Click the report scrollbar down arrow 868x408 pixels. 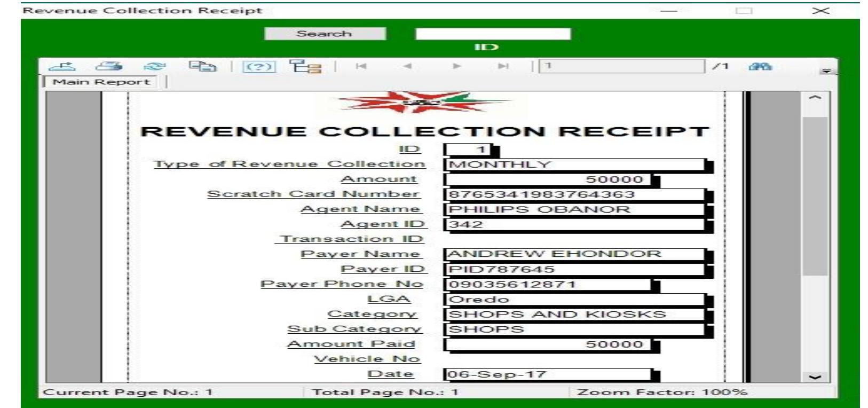(815, 376)
